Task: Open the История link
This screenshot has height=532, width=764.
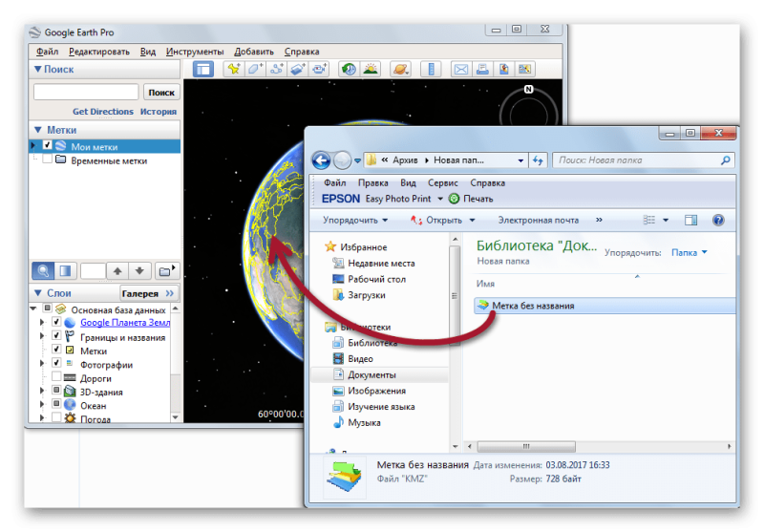Action: pyautogui.click(x=158, y=112)
